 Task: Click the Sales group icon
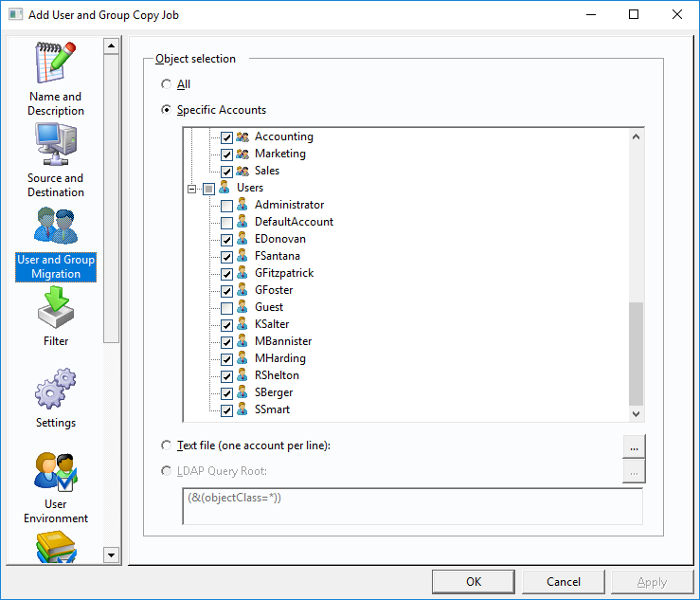click(242, 171)
